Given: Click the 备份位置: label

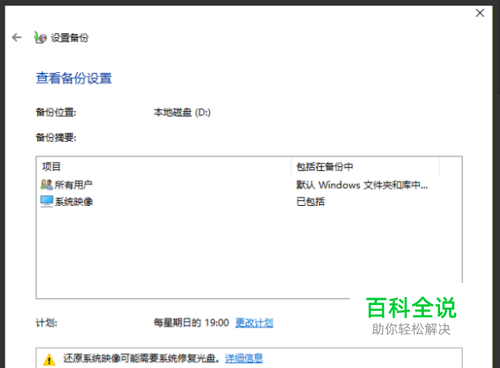Looking at the screenshot, I should click(x=56, y=113).
